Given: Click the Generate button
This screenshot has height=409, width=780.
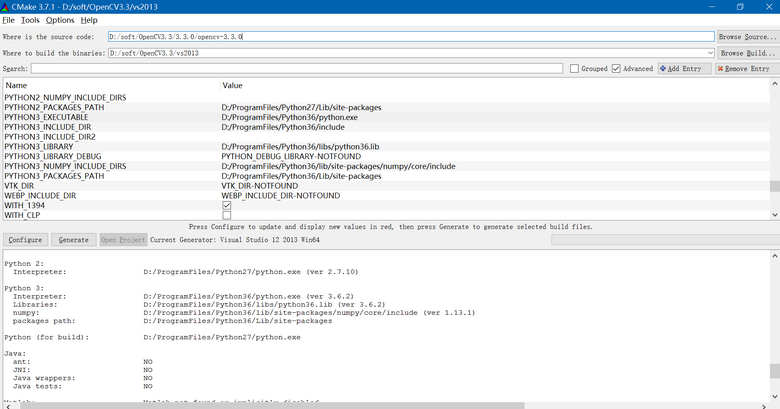Looking at the screenshot, I should [74, 239].
